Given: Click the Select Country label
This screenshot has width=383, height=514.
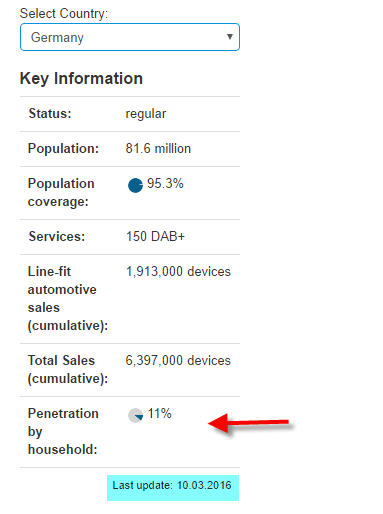Looking at the screenshot, I should tap(64, 14).
